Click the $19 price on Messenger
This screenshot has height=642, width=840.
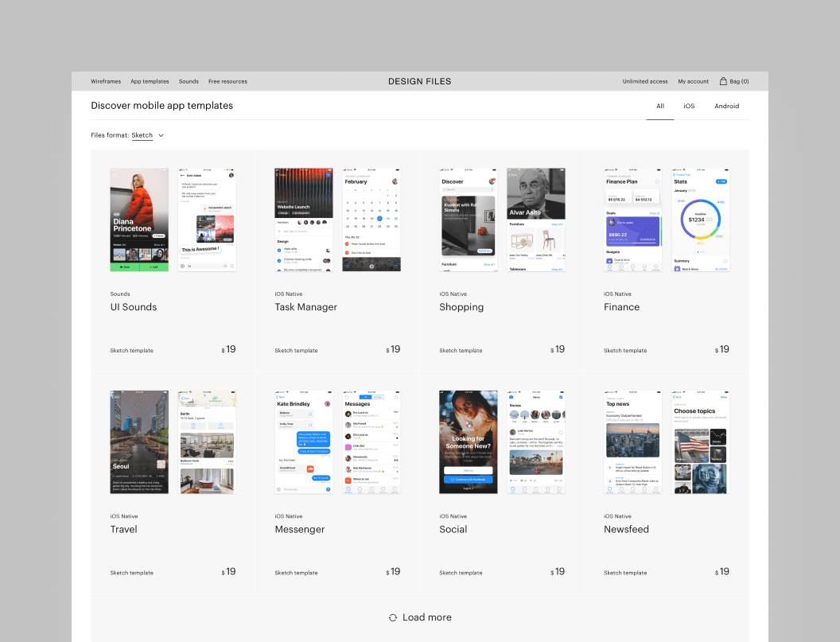pyautogui.click(x=393, y=572)
